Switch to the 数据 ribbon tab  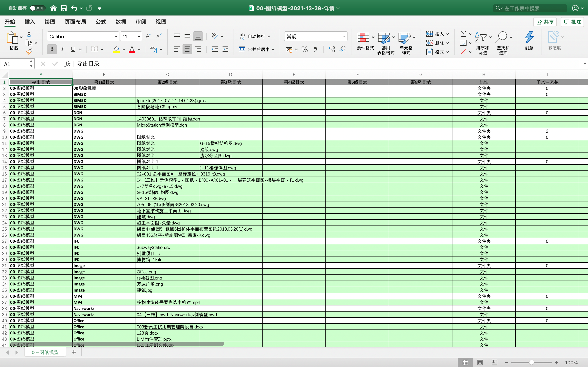point(121,22)
